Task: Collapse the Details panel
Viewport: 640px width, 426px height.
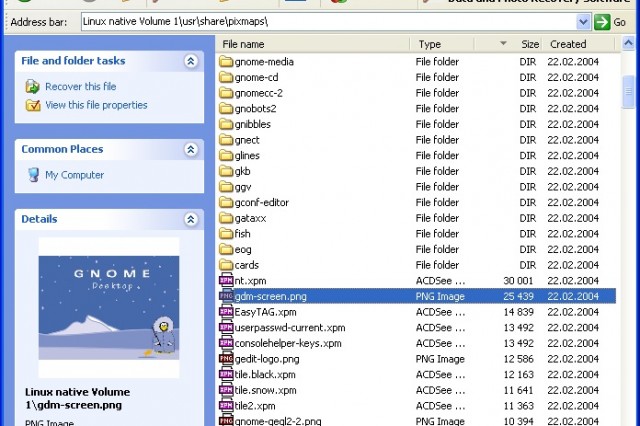Action: [191, 218]
